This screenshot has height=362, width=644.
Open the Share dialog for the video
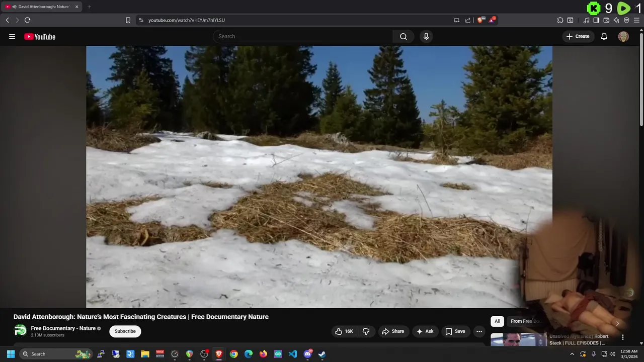click(x=393, y=331)
